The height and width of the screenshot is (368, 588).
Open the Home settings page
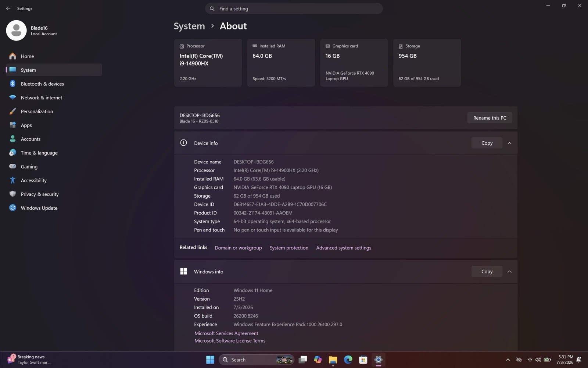(x=54, y=56)
